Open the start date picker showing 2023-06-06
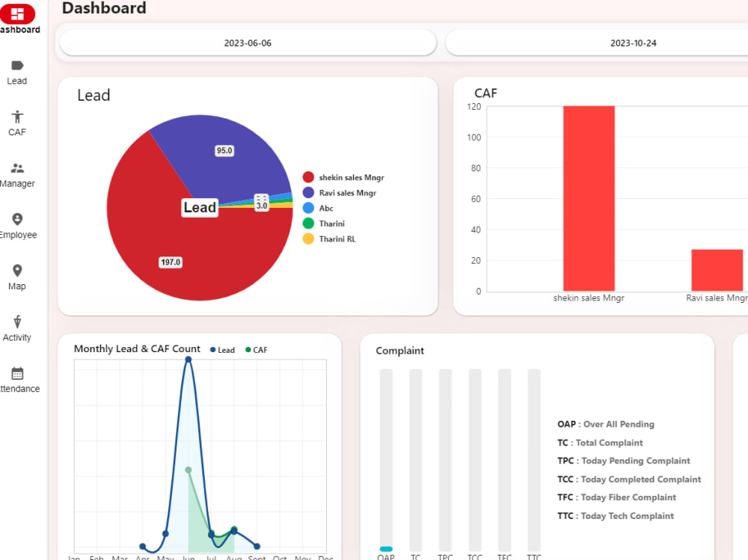This screenshot has width=748, height=560. point(247,43)
